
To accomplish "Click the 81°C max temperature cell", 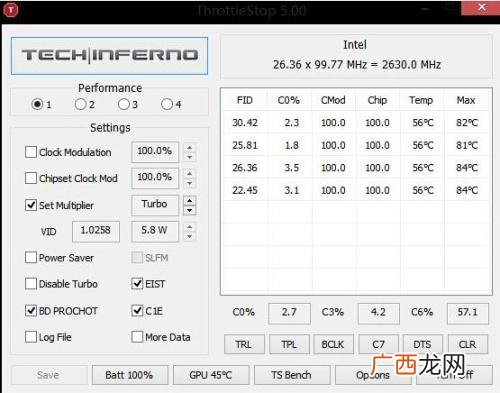I will click(467, 145).
